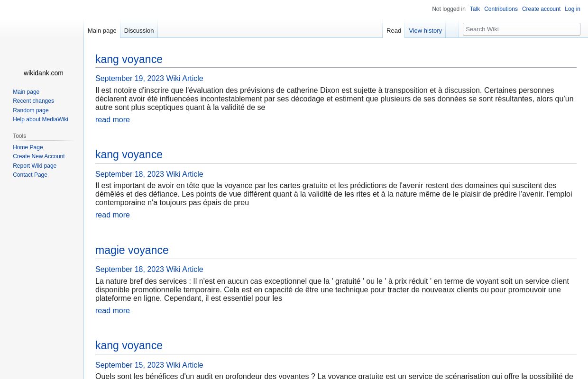Open the first kang voyance article
Screen dimensions: 588x379
(129, 59)
